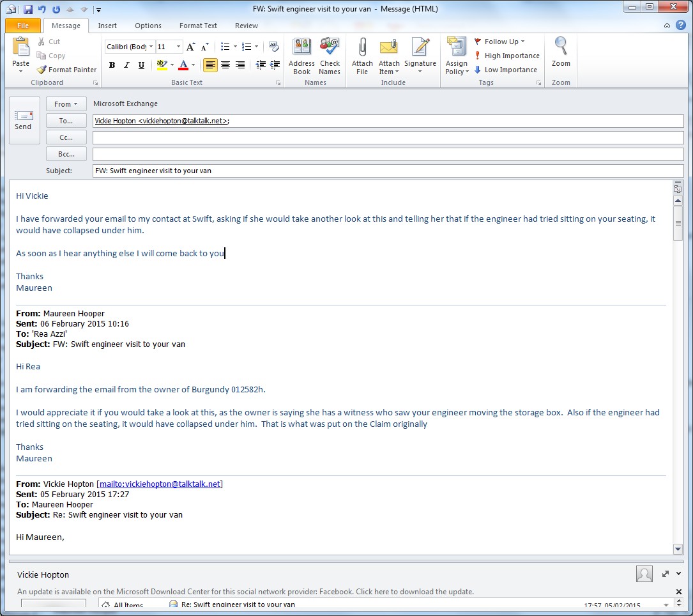Switch to the Format Text tab

pos(198,26)
